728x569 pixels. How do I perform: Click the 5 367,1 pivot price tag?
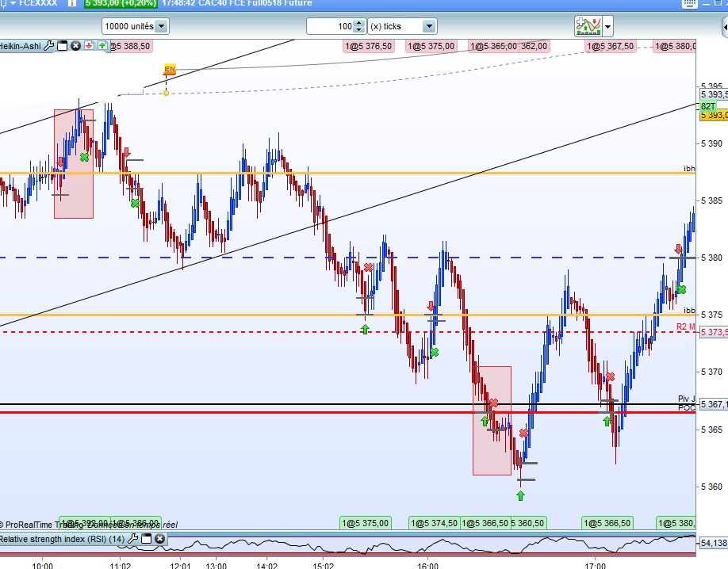tap(714, 404)
